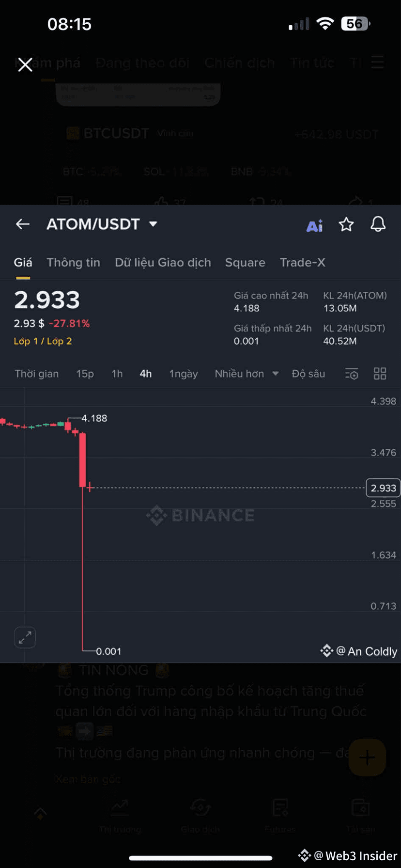
Task: Open the Dữ liệu Giao dịch tab
Action: pyautogui.click(x=163, y=263)
